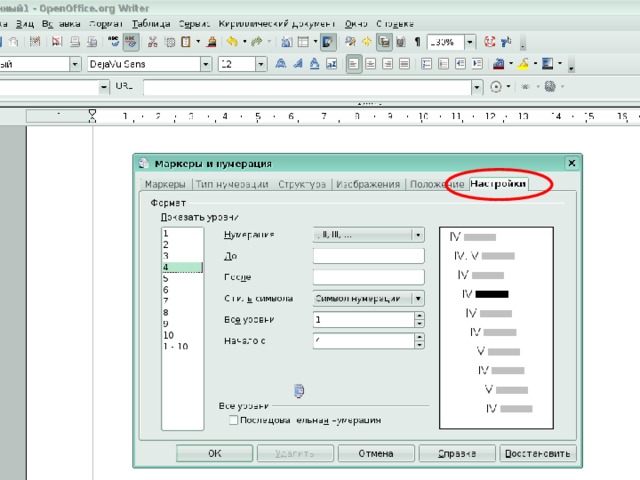Viewport: 640px width, 480px height.
Task: Open the Сервис menu
Action: point(194,24)
